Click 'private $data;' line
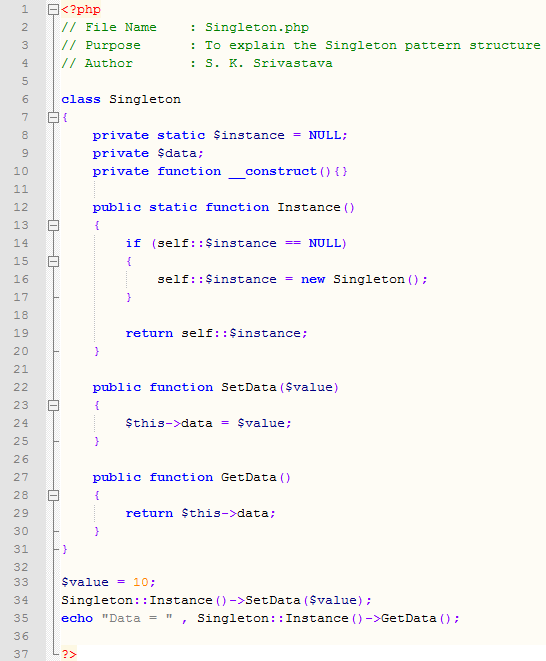This screenshot has width=546, height=661. [x=148, y=153]
